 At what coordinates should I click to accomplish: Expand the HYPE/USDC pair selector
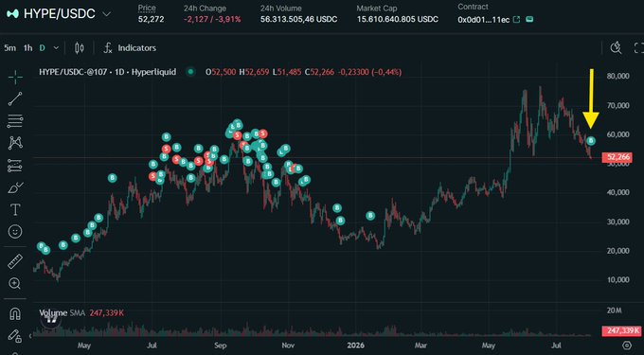pos(106,14)
